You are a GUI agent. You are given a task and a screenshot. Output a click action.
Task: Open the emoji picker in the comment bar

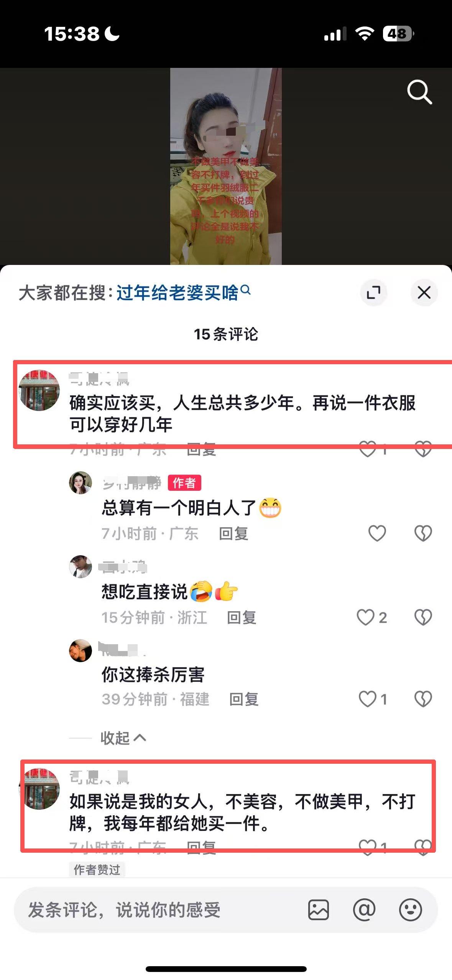click(x=410, y=909)
